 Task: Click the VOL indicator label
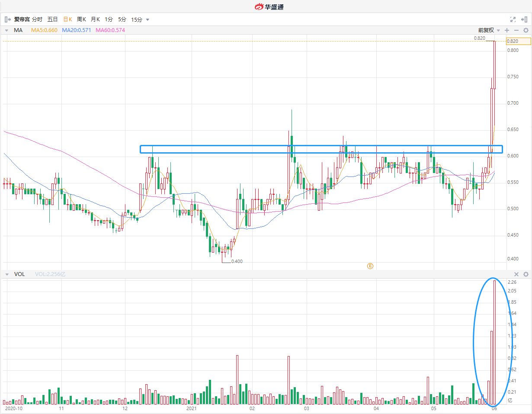point(19,274)
